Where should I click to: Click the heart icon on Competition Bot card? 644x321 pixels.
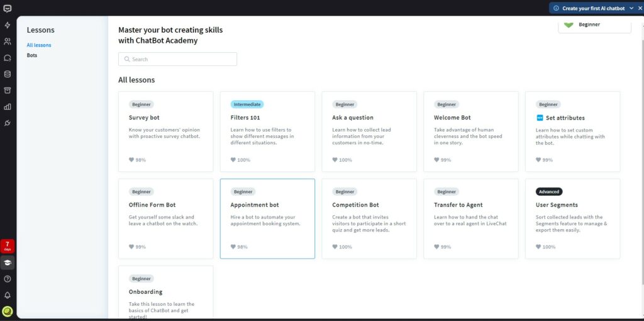click(335, 247)
